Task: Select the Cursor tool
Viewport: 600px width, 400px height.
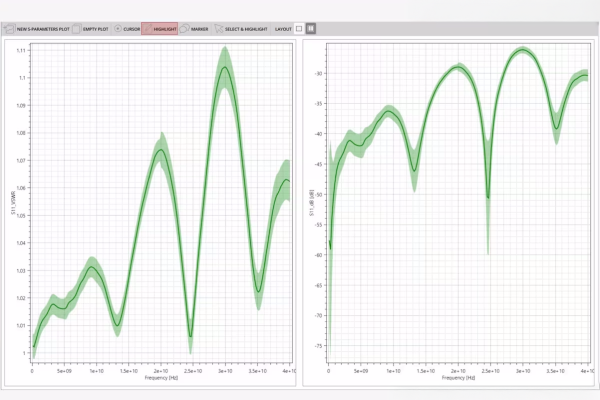Action: tap(126, 29)
